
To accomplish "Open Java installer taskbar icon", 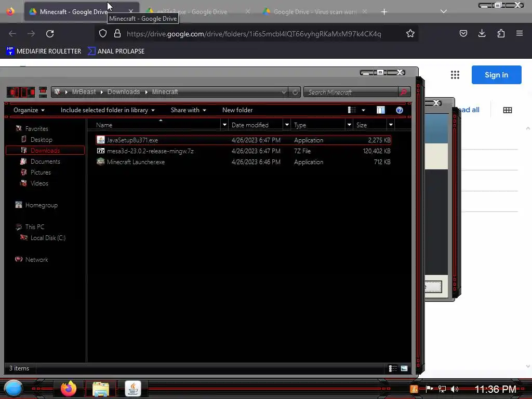I will 133,389.
